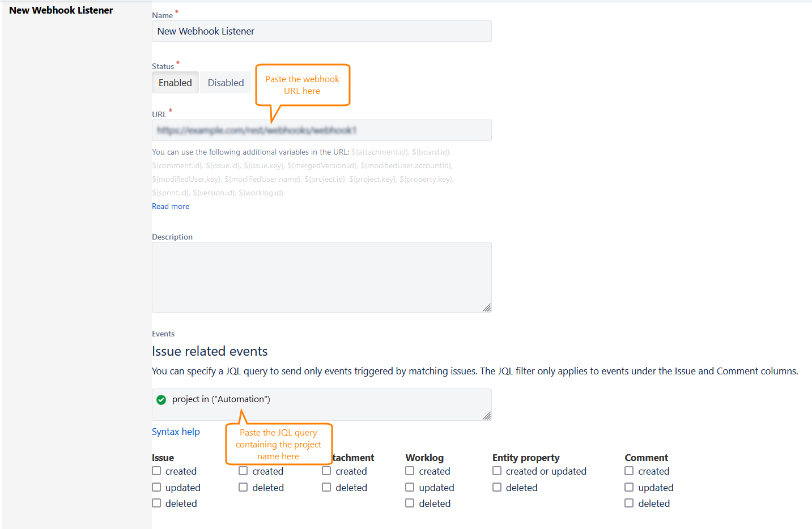
Task: Check Worklog created event
Action: [x=410, y=471]
